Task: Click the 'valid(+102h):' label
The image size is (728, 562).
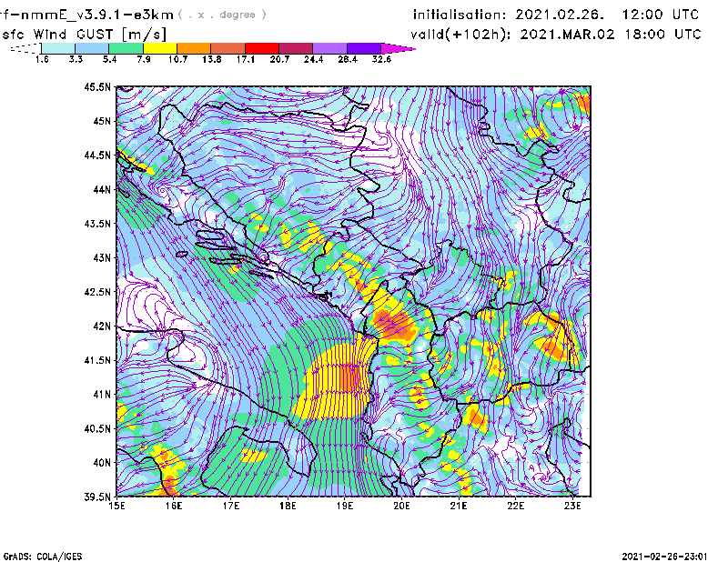Action: pos(462,35)
